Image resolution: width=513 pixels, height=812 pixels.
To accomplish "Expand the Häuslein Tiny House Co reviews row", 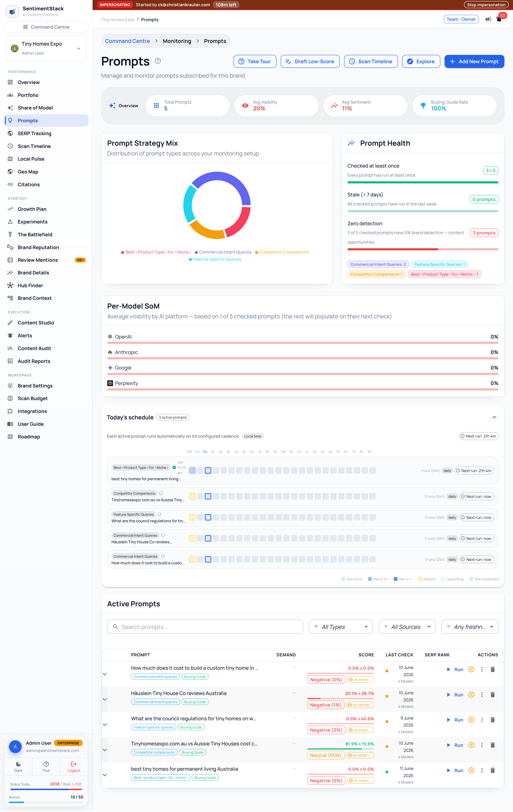I will pyautogui.click(x=105, y=699).
